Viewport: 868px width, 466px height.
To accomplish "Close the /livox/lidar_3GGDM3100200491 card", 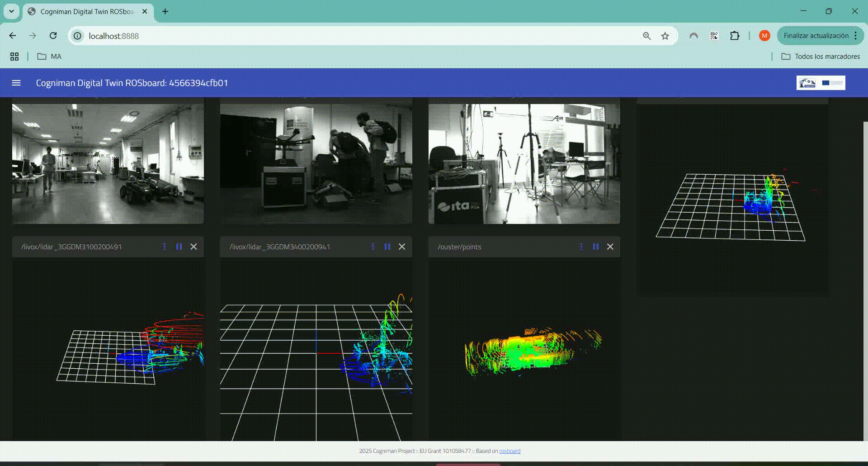I will pos(193,247).
